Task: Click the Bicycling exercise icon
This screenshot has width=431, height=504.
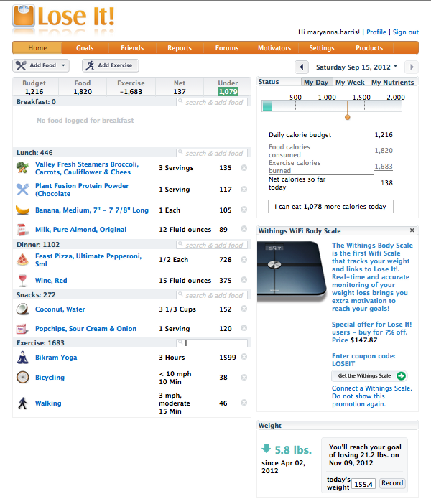Action: 22,378
